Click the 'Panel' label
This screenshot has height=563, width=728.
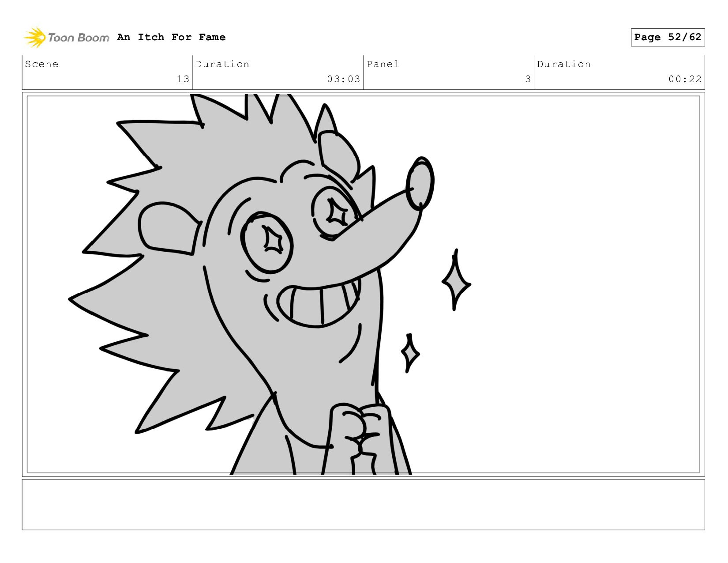383,64
